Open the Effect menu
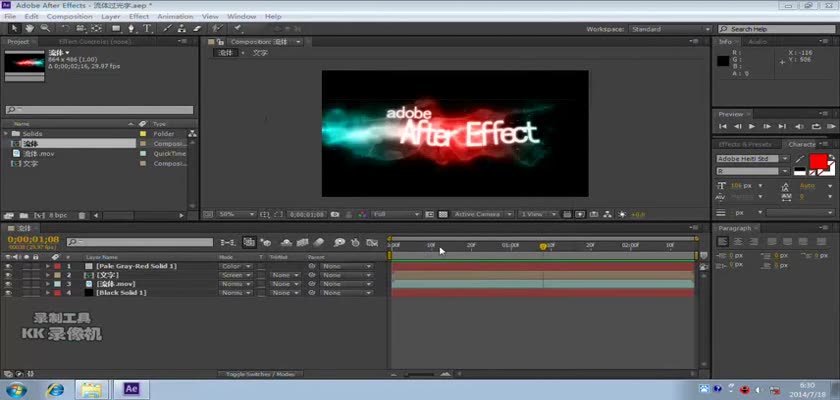 point(139,17)
